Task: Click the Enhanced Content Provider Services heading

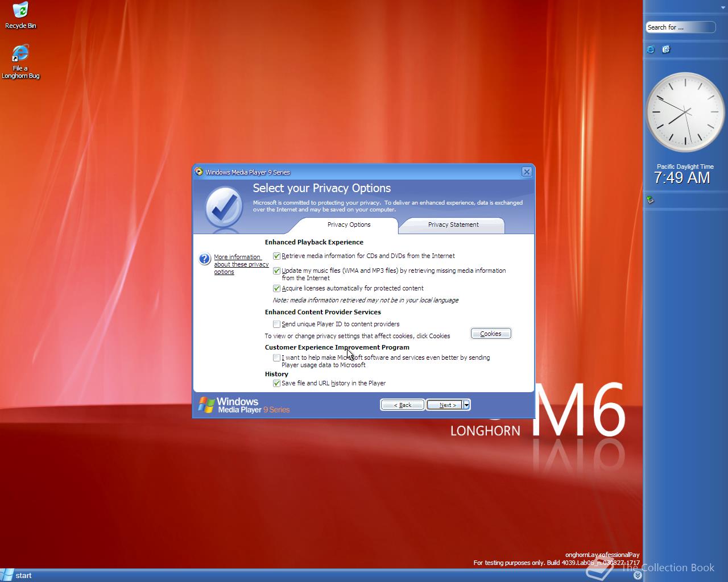Action: [x=323, y=312]
